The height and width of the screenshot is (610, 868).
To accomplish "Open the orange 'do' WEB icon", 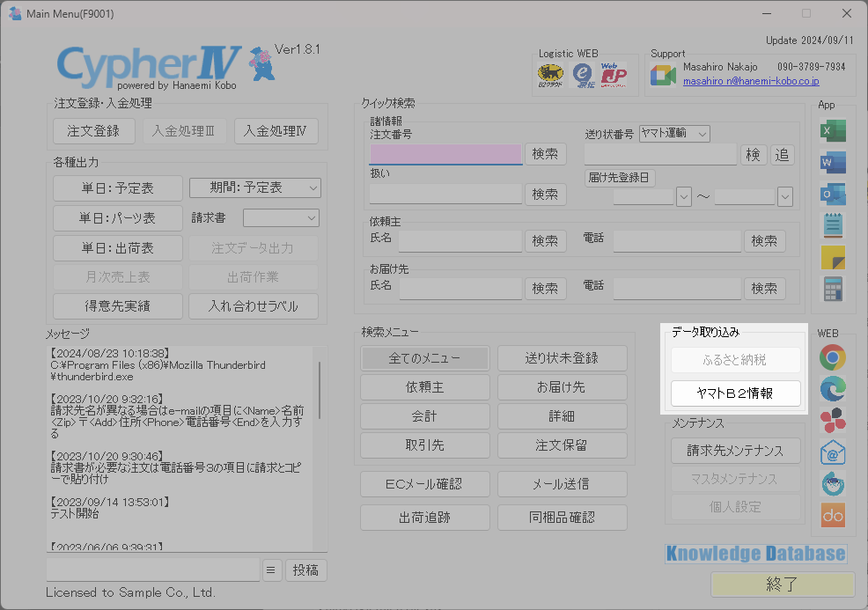I will click(833, 516).
